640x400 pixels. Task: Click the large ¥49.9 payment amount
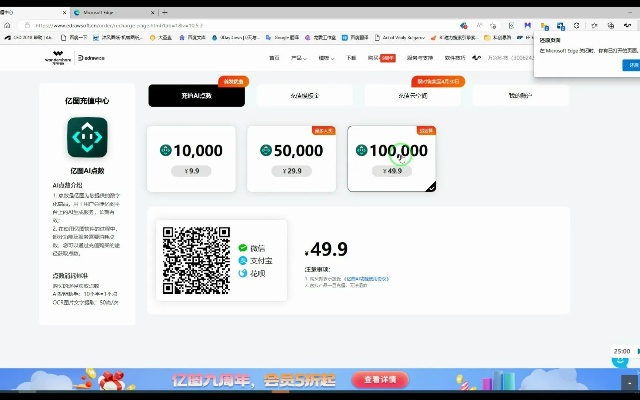(326, 249)
